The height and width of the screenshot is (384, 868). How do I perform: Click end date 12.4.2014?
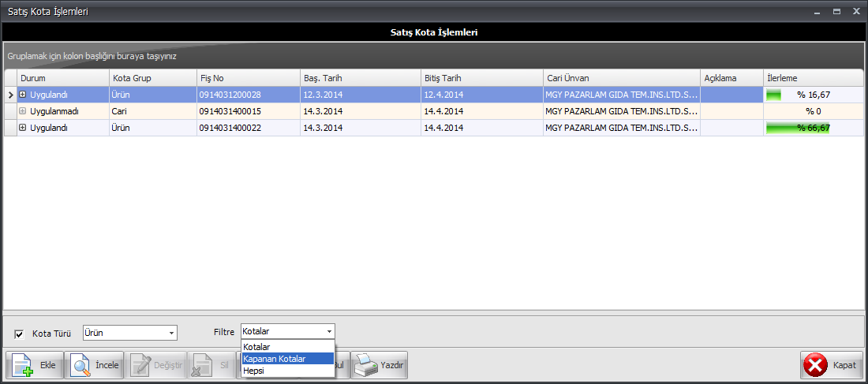pos(482,95)
